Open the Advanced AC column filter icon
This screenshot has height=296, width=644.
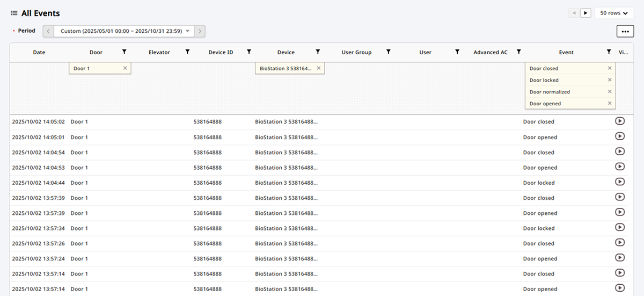pos(518,52)
